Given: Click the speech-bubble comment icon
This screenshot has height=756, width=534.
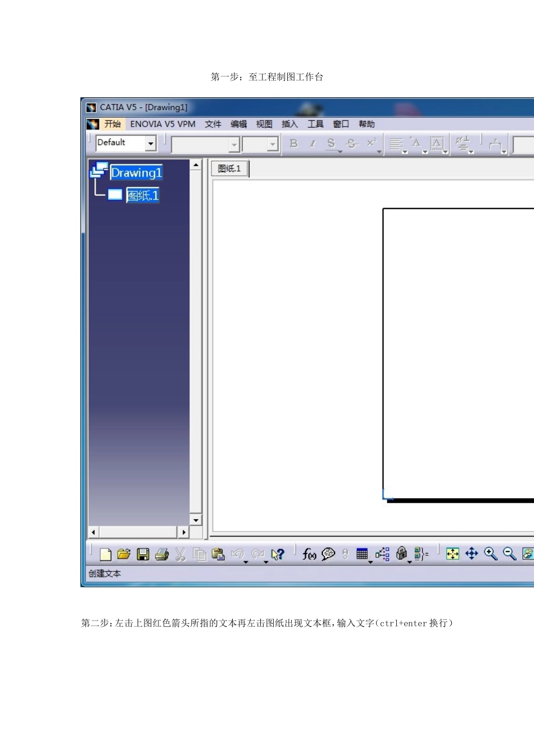Looking at the screenshot, I should click(x=328, y=554).
